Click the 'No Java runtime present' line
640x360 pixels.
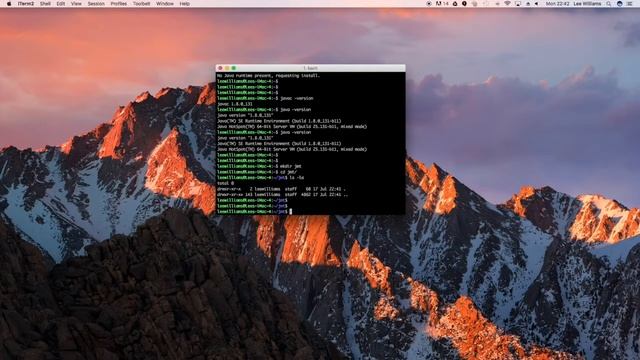tap(269, 76)
